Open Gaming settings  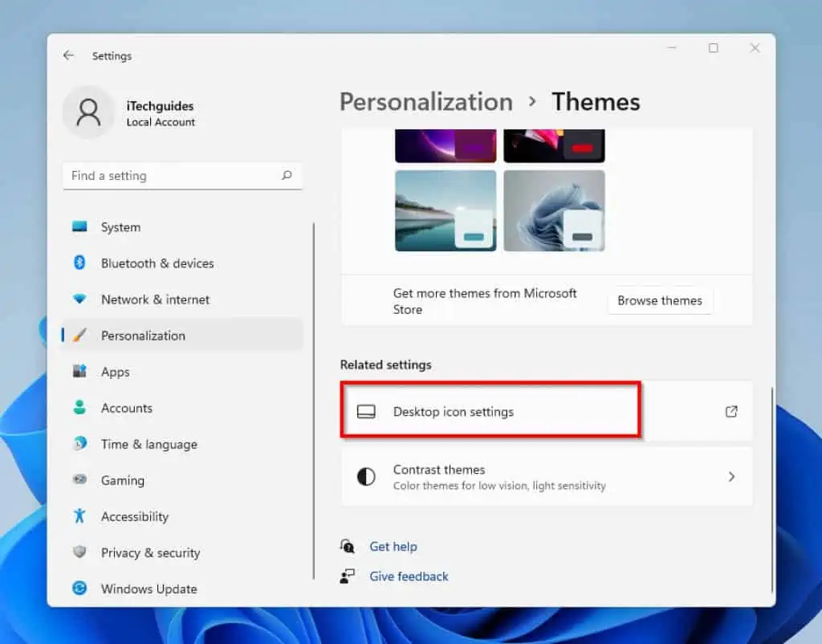[81, 480]
